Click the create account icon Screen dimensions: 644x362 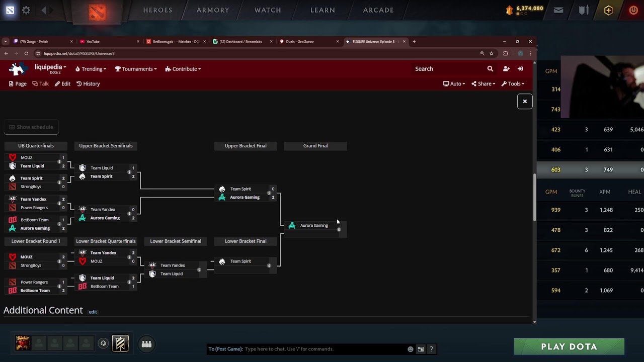pos(506,69)
